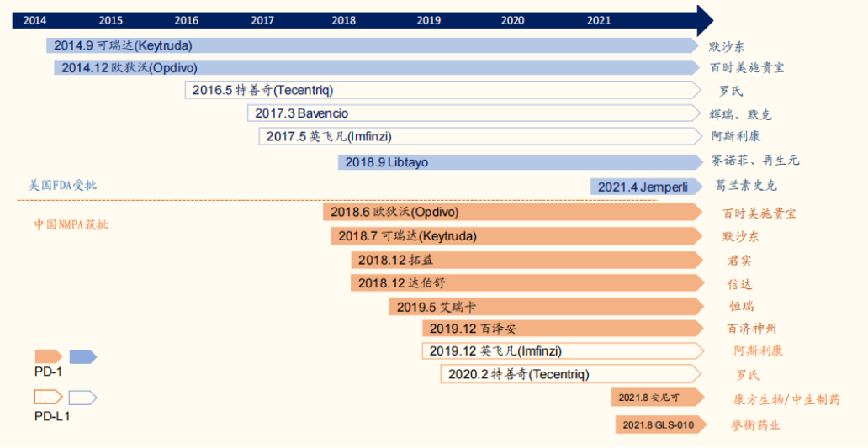Click the 2014 year marker on timeline

pyautogui.click(x=34, y=20)
